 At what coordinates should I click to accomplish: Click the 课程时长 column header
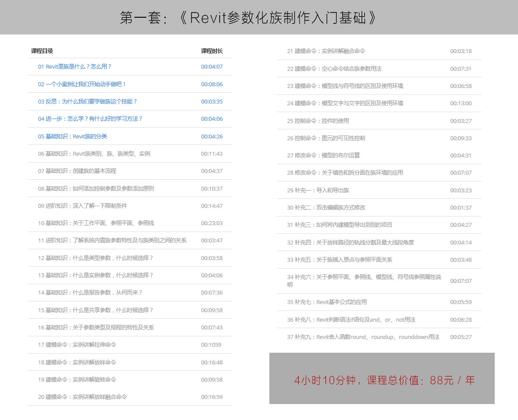click(x=212, y=51)
